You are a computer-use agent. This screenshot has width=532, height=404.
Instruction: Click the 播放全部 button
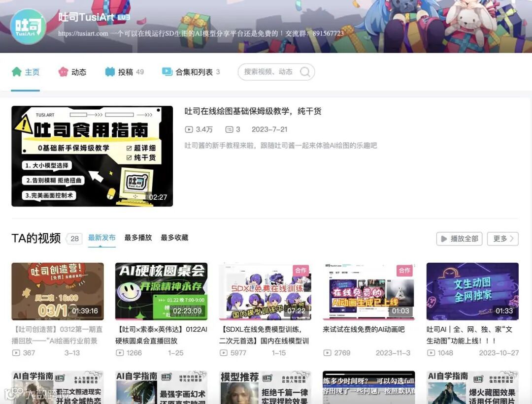[459, 239]
